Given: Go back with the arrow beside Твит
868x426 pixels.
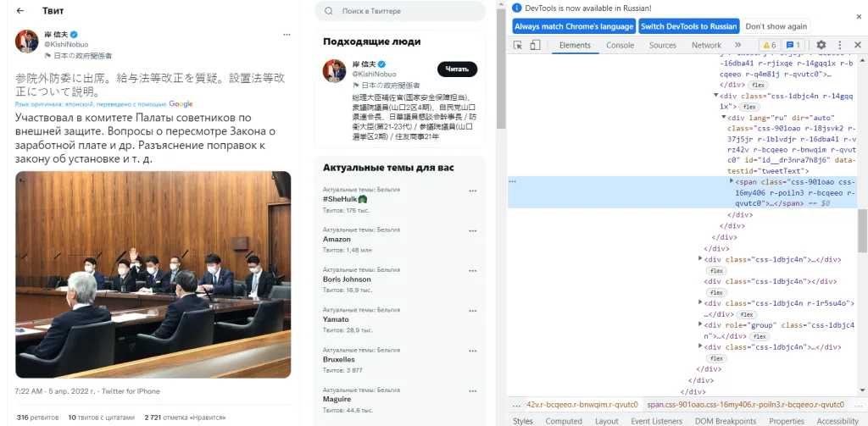Looking at the screenshot, I should [x=20, y=11].
